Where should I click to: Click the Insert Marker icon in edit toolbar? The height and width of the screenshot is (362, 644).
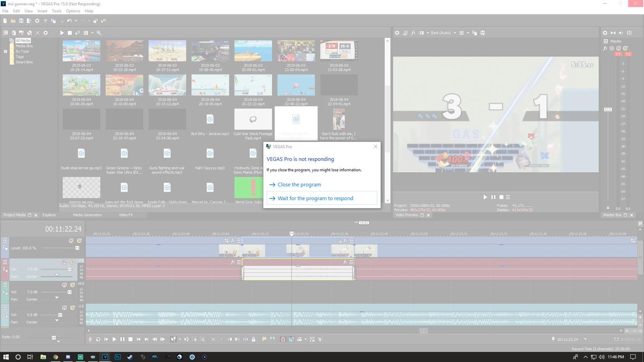pyautogui.click(x=265, y=339)
